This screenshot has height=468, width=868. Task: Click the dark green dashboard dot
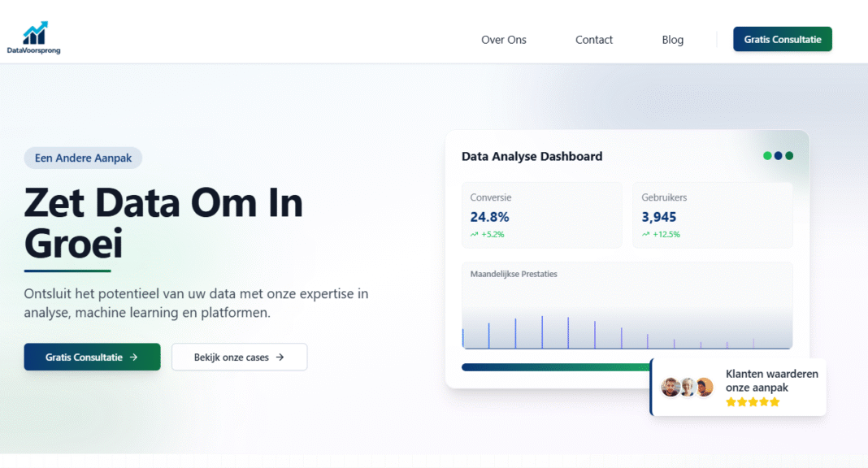coord(789,156)
